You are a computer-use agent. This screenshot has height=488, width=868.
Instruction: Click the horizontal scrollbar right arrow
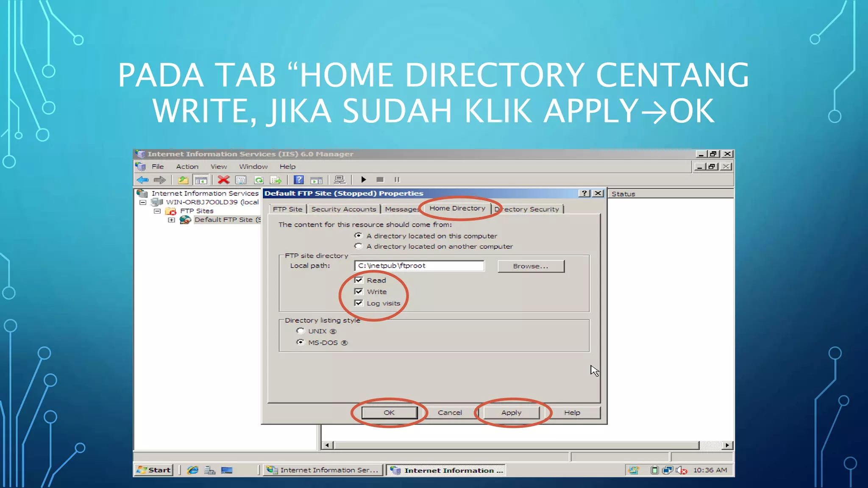point(727,445)
